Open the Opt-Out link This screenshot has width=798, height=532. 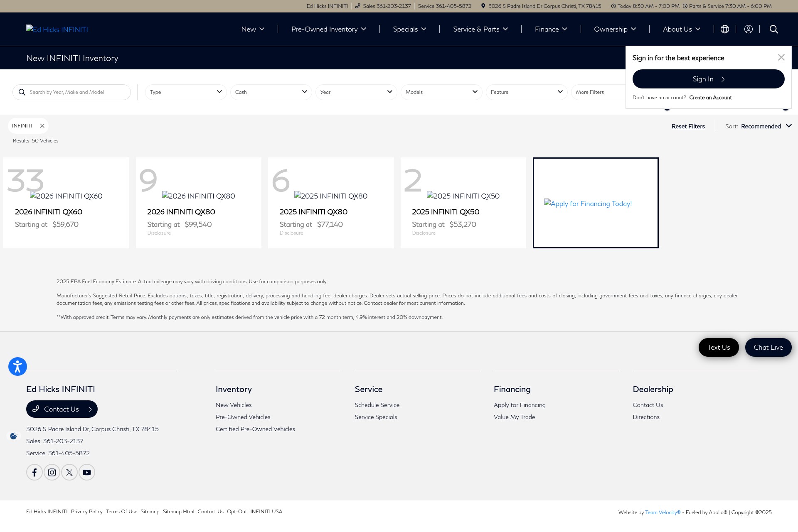[x=237, y=512]
